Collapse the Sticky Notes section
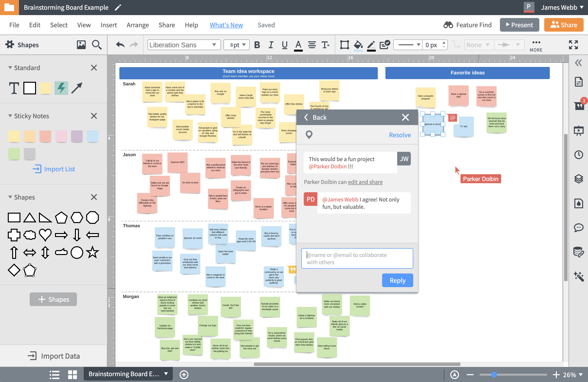The image size is (588, 382). pyautogui.click(x=10, y=116)
